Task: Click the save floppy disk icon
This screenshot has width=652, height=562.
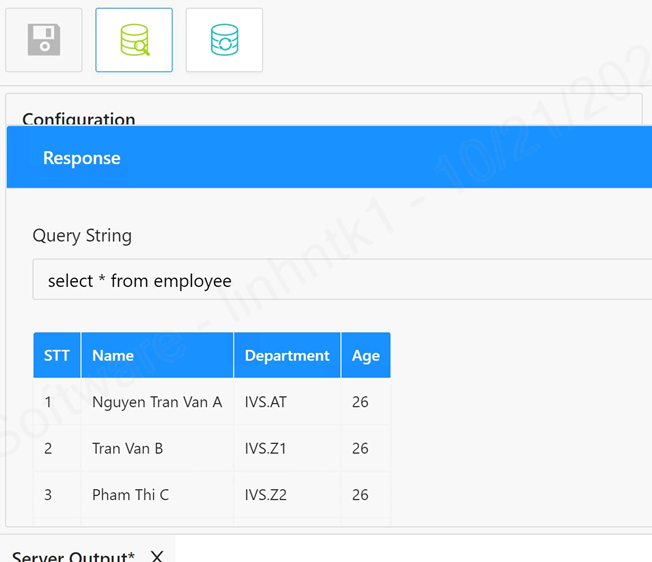Action: point(44,40)
